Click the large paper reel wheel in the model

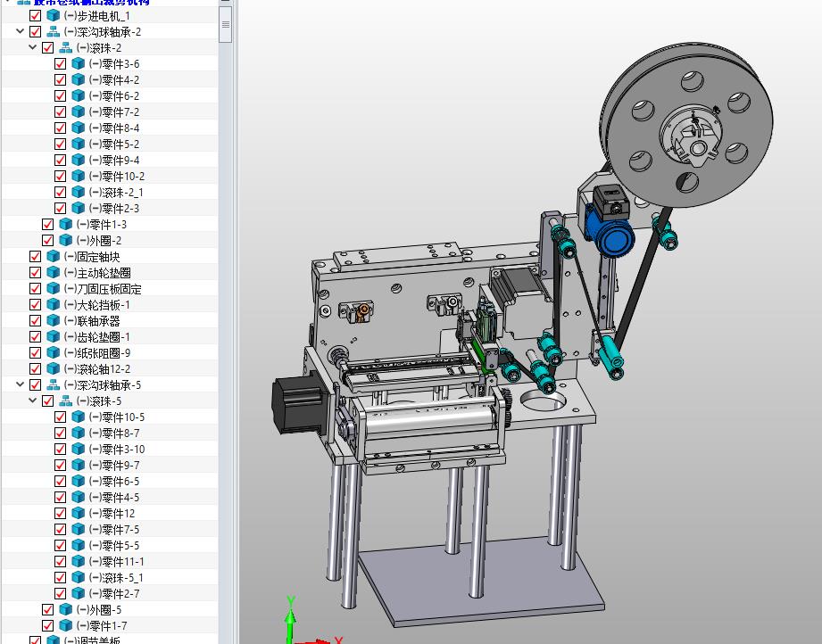686,124
